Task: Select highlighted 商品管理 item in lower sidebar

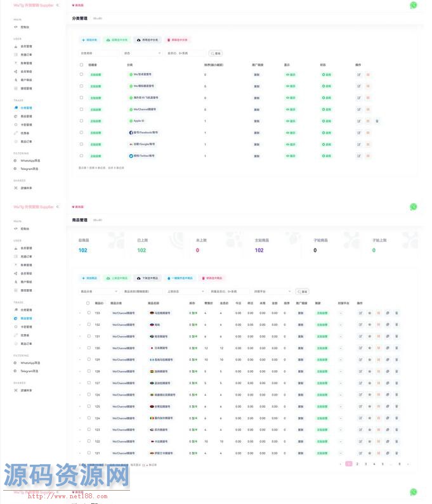Action: pos(23,318)
